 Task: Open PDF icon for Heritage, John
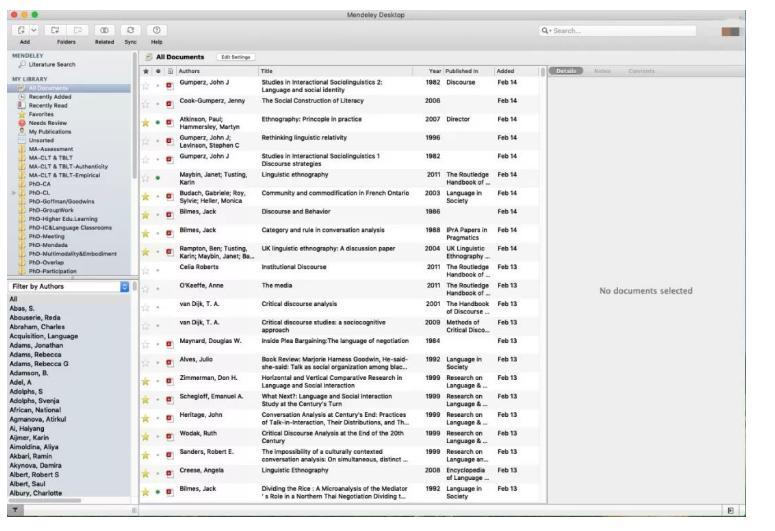click(170, 418)
